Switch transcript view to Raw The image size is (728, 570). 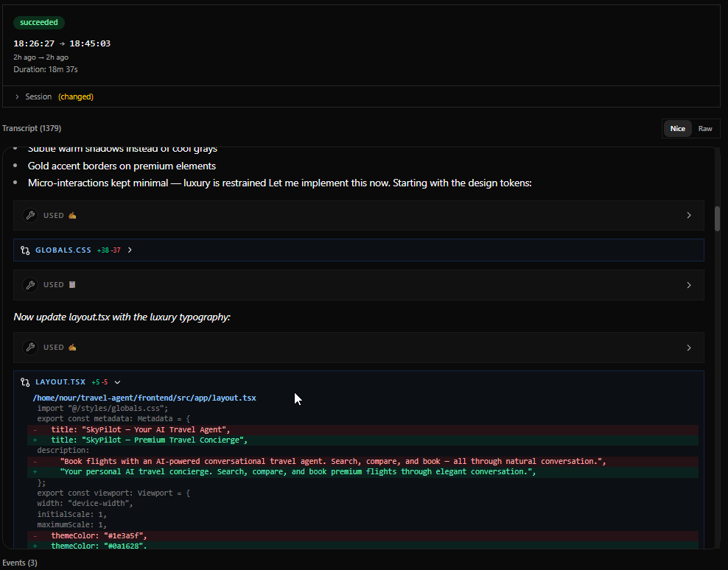(704, 129)
